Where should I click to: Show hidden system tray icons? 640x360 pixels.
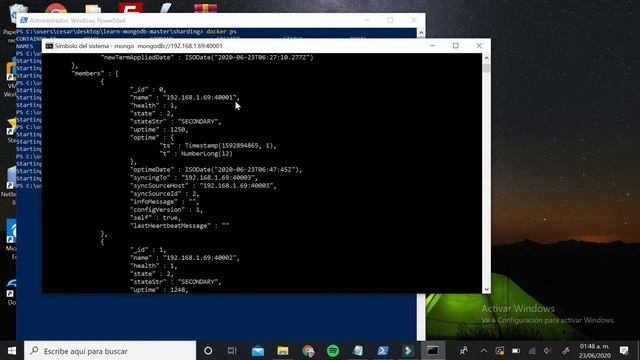[x=484, y=351]
